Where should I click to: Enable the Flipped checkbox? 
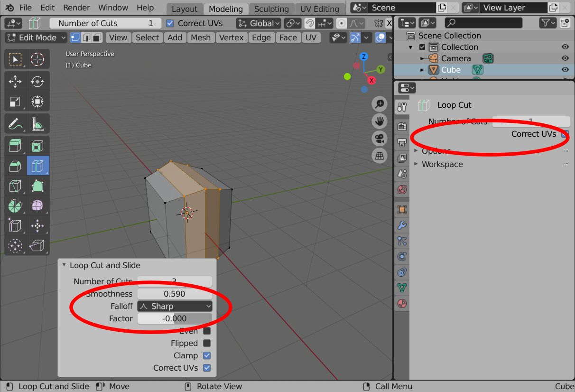click(x=207, y=343)
